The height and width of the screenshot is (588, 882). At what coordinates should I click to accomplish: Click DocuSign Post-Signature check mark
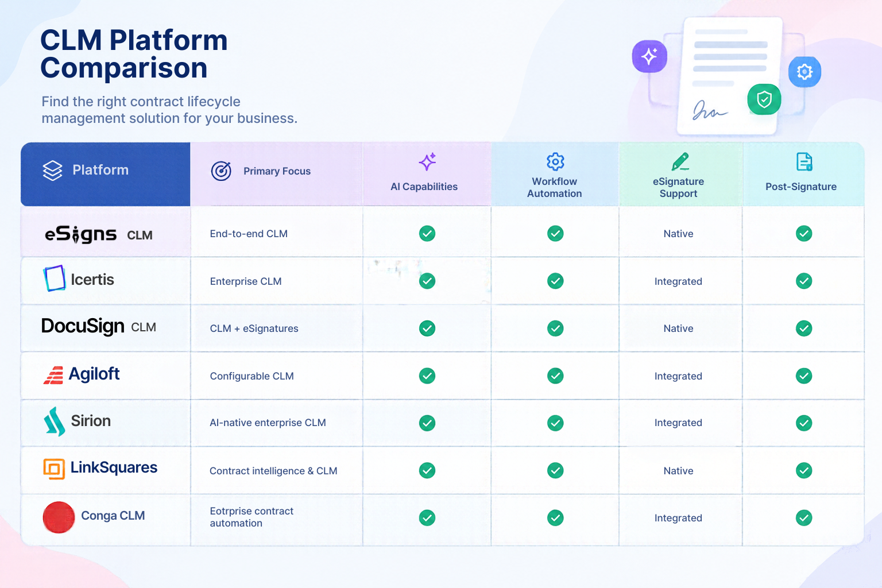(x=804, y=328)
